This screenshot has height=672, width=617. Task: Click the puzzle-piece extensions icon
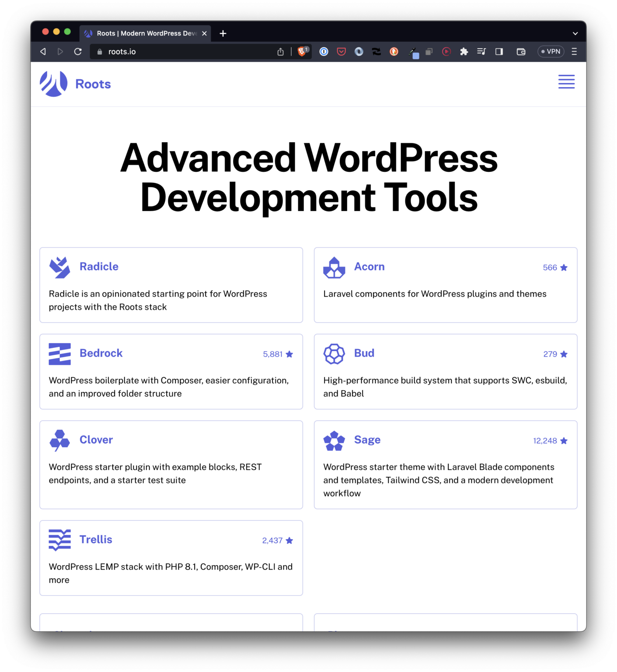[x=464, y=51]
